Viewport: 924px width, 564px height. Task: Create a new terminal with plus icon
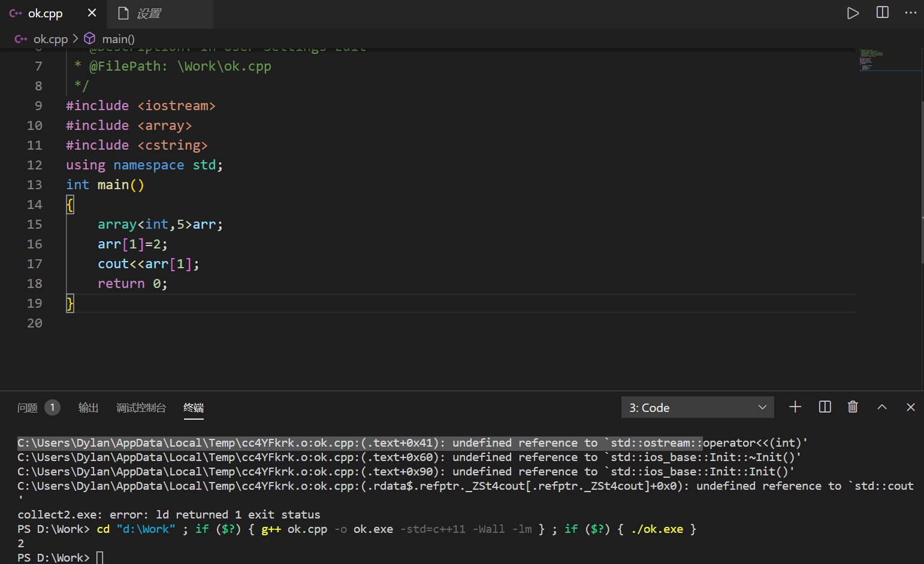(795, 407)
